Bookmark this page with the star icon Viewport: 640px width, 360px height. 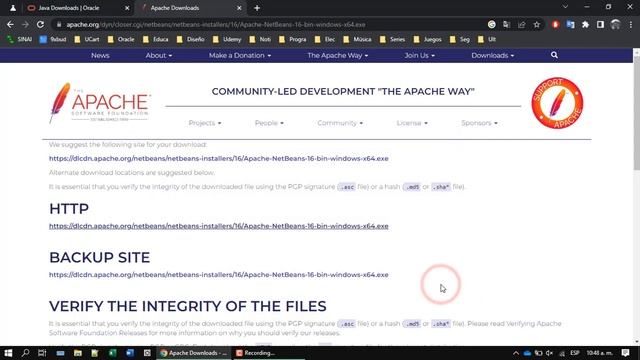(537, 24)
